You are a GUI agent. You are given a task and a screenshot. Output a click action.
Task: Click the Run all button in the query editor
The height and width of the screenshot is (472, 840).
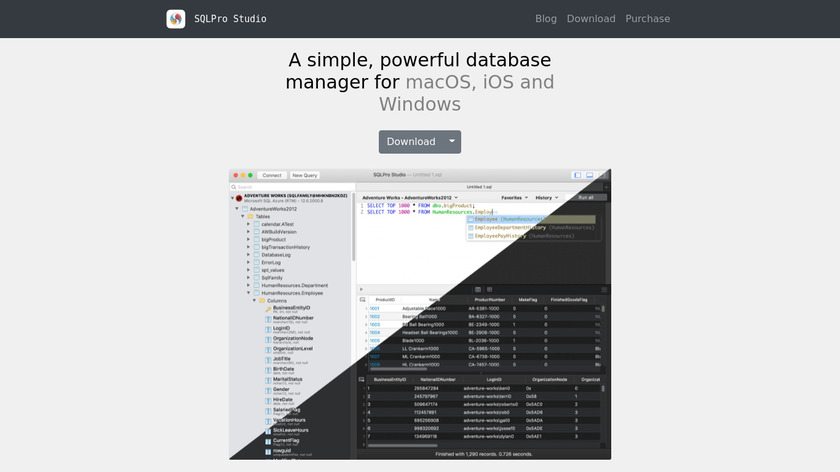586,198
